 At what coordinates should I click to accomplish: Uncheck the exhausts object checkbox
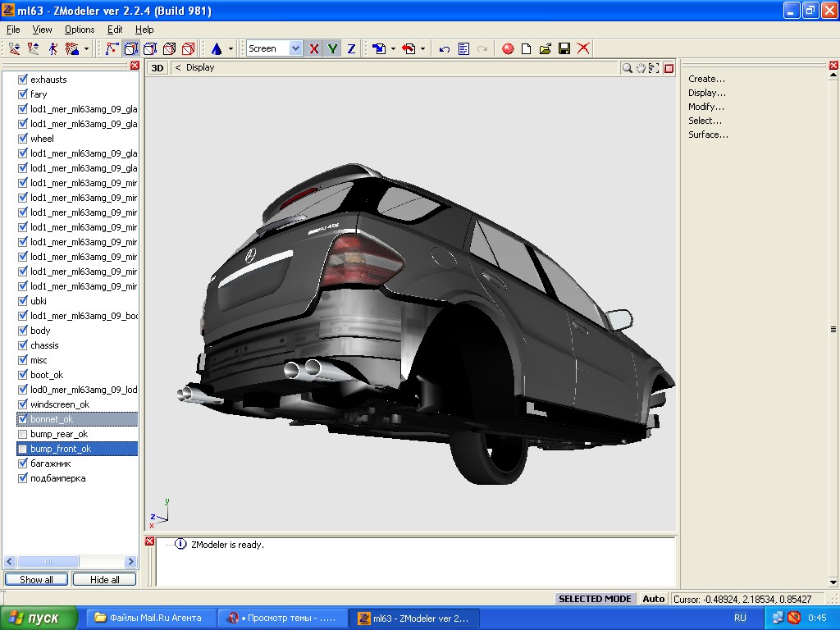coord(22,80)
